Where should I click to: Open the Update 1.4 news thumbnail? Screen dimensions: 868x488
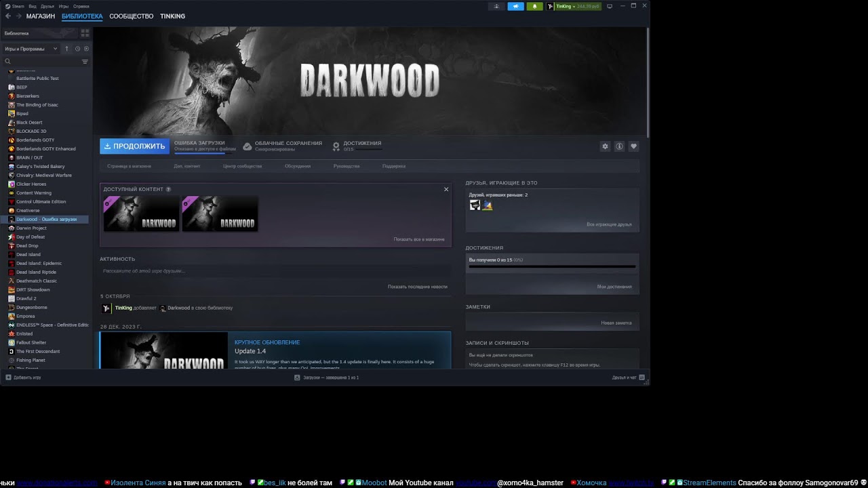(x=164, y=350)
